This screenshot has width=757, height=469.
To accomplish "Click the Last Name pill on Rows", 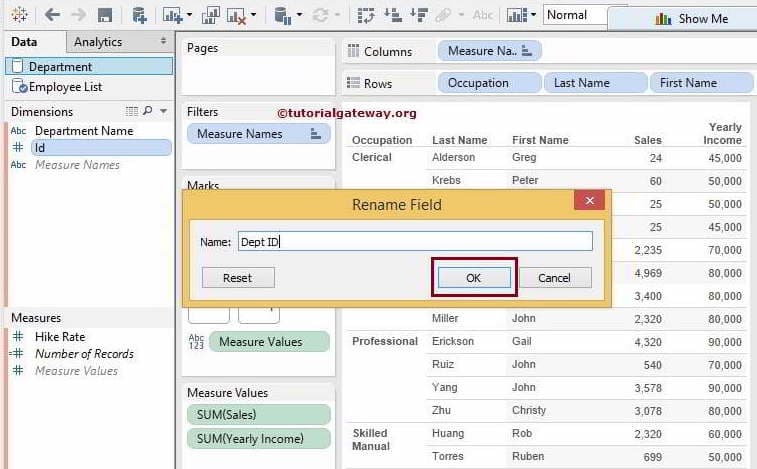I will (595, 83).
